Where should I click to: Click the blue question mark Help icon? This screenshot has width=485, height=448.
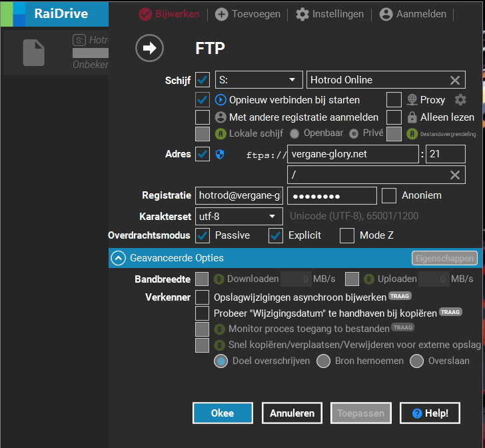417,413
